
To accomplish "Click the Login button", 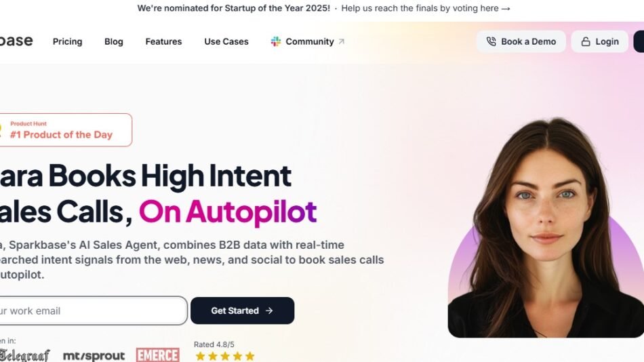I will pyautogui.click(x=600, y=41).
